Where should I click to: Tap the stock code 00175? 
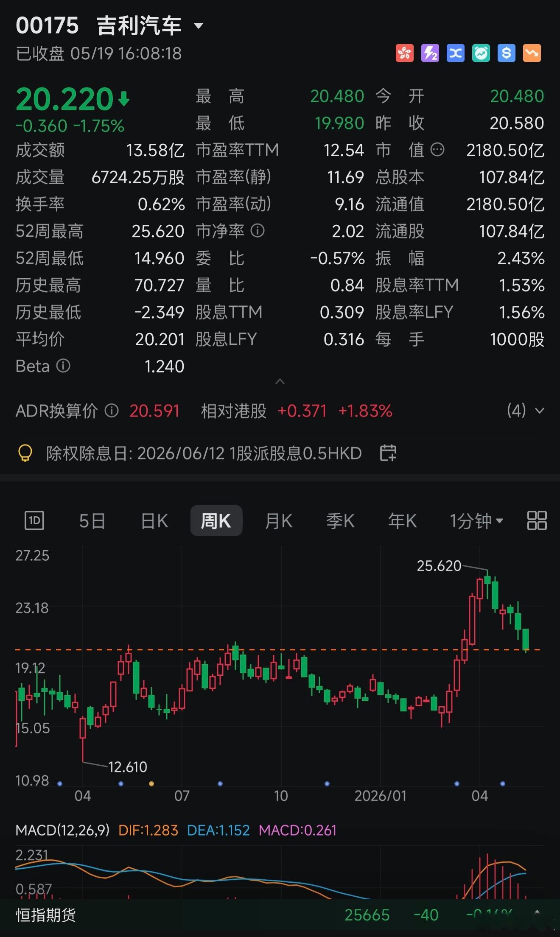tap(47, 25)
